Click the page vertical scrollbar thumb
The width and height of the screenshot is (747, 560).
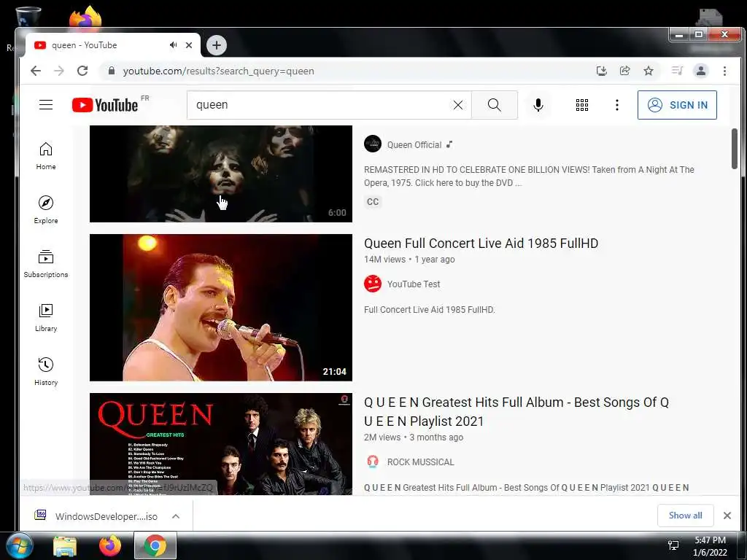[734, 148]
